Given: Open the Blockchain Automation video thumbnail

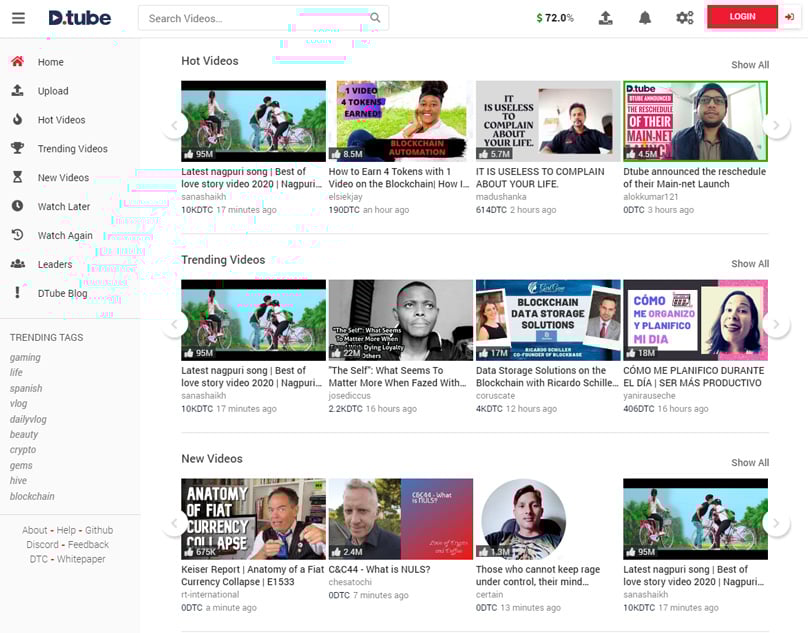Looking at the screenshot, I should click(401, 121).
